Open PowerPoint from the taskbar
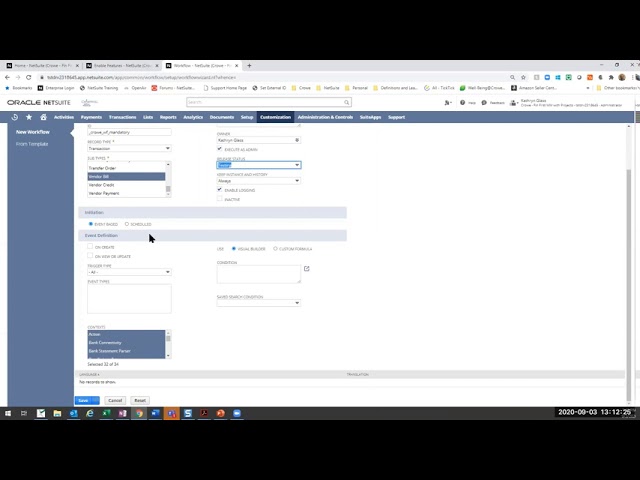 [220, 413]
